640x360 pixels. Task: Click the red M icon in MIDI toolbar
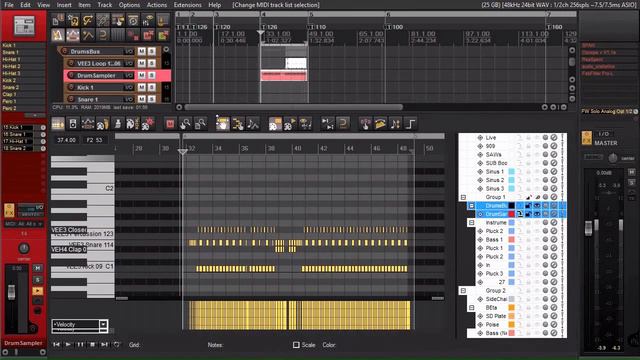click(170, 124)
